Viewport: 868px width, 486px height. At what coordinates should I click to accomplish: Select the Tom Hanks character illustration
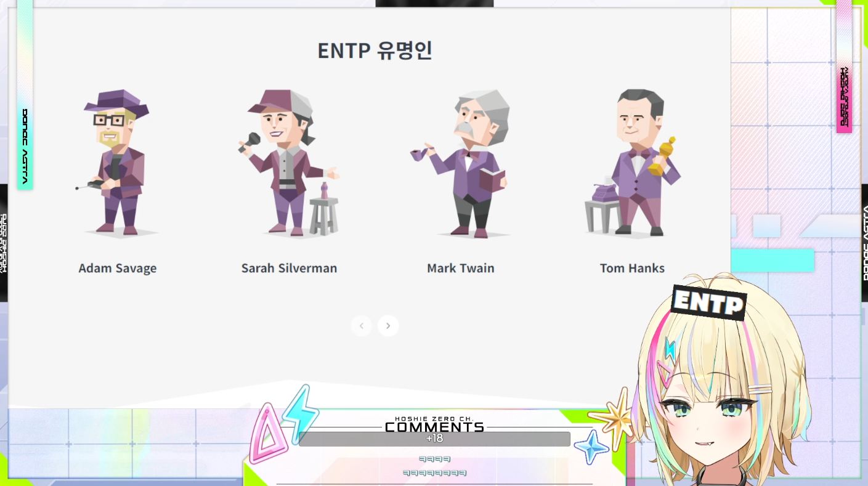coord(633,163)
